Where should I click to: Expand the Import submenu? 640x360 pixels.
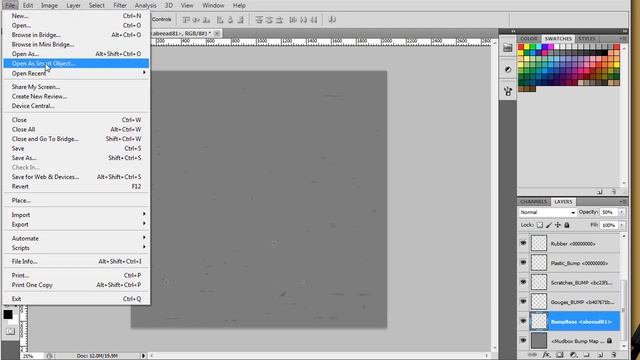(144, 214)
